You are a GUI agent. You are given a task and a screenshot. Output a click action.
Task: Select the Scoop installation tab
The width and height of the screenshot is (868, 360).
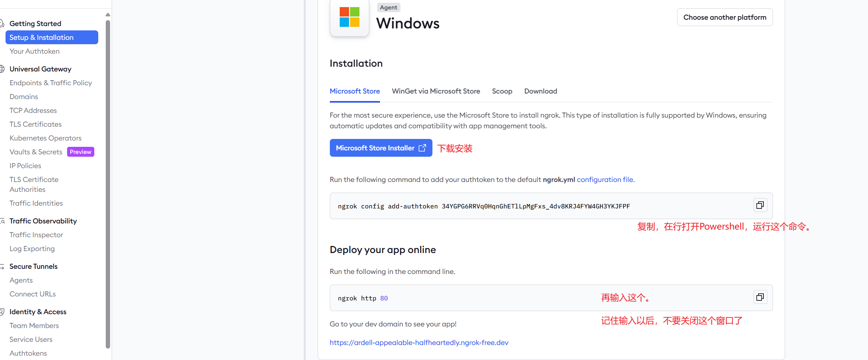pos(502,91)
